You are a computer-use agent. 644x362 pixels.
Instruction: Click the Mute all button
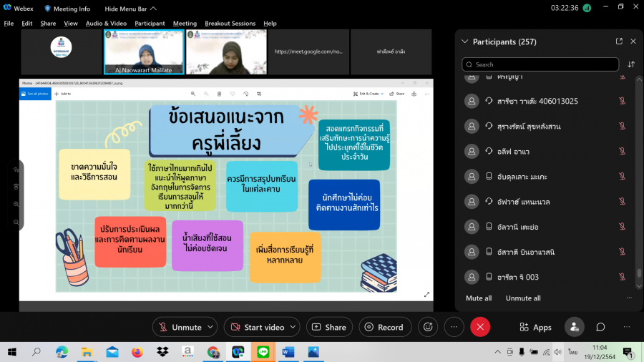click(x=479, y=298)
